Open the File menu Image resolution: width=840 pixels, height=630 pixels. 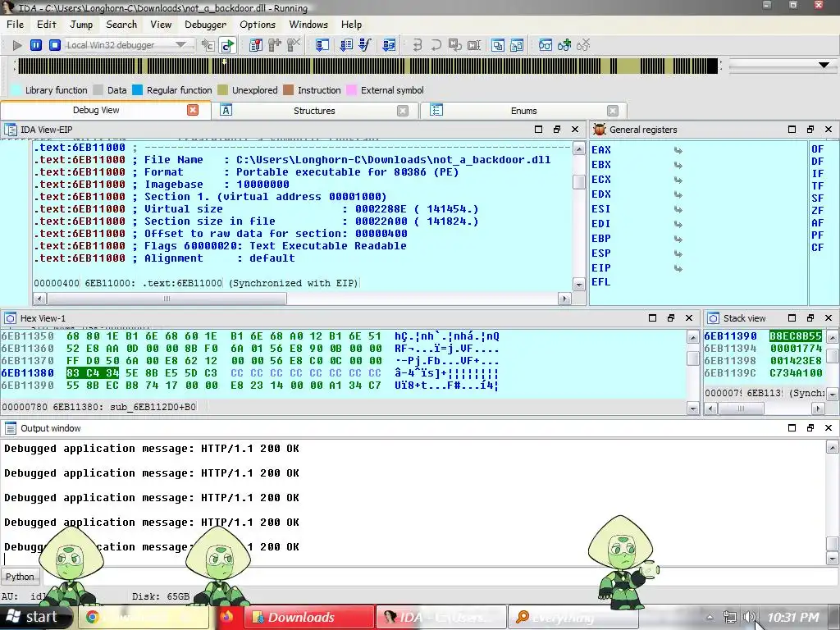[x=15, y=24]
